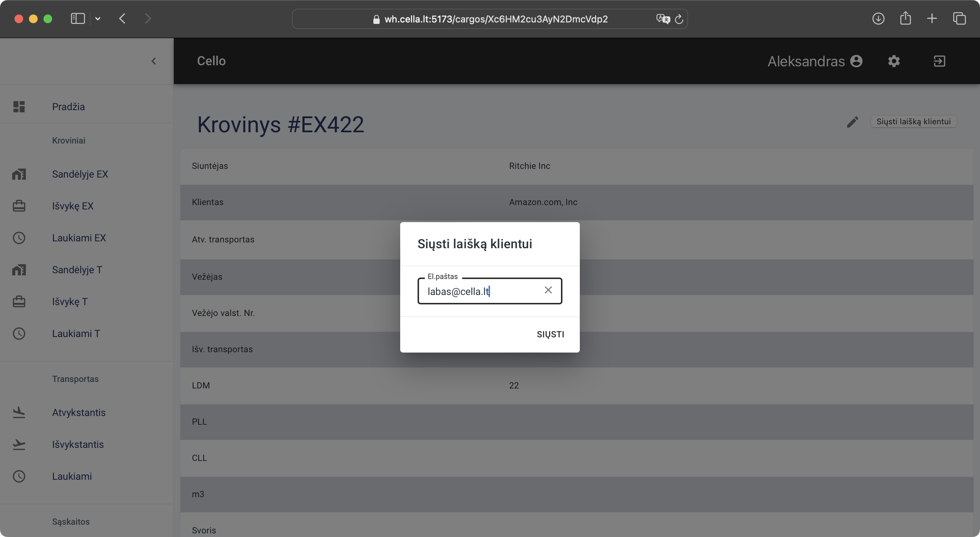Click the Pradžia dashboard icon
This screenshot has width=980, height=537.
(x=19, y=107)
